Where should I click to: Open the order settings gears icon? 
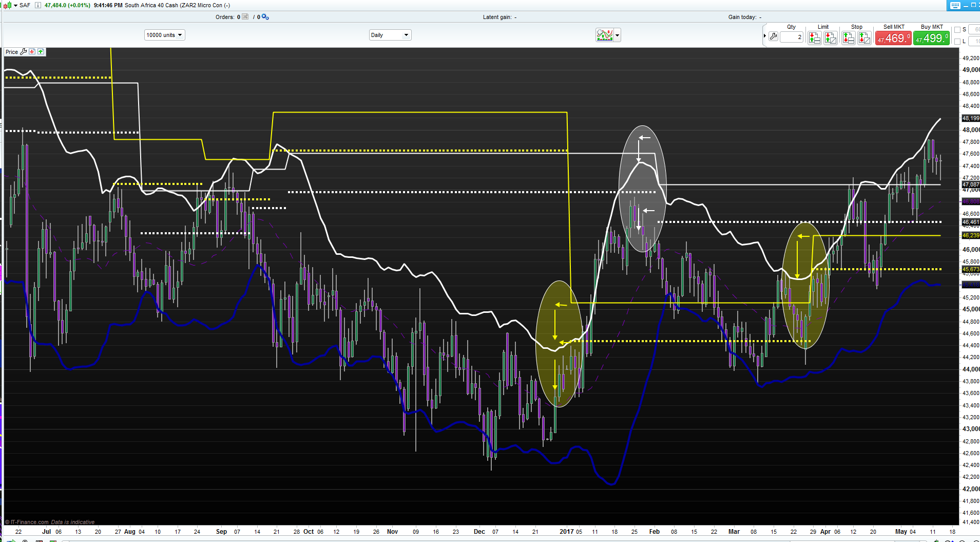[265, 17]
